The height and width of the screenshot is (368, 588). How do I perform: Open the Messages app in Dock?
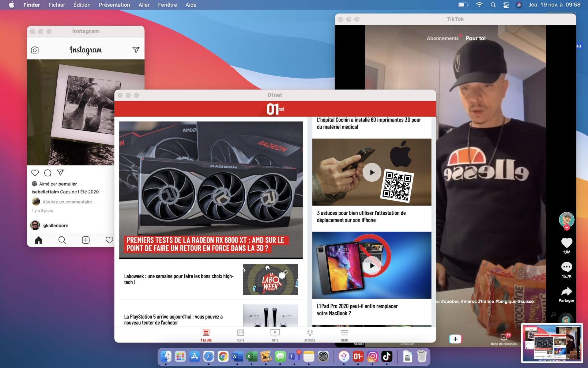[x=280, y=356]
